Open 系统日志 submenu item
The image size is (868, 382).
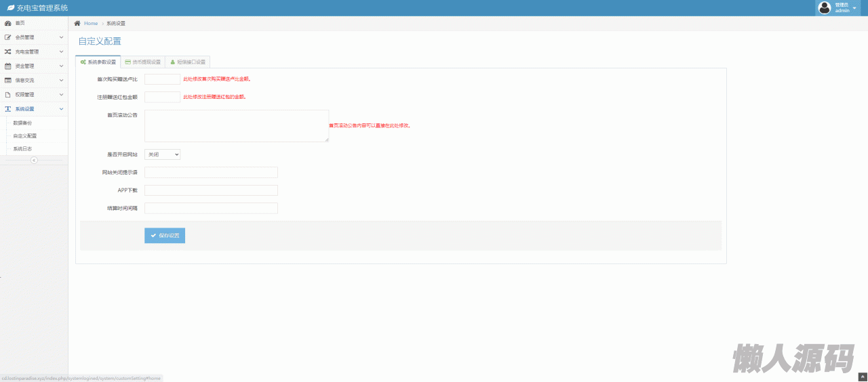(22, 148)
